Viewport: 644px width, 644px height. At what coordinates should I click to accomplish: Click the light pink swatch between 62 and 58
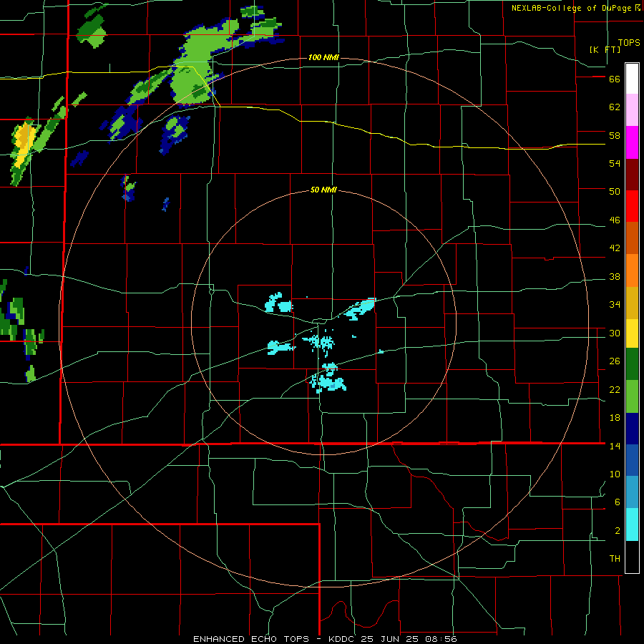pyautogui.click(x=632, y=109)
